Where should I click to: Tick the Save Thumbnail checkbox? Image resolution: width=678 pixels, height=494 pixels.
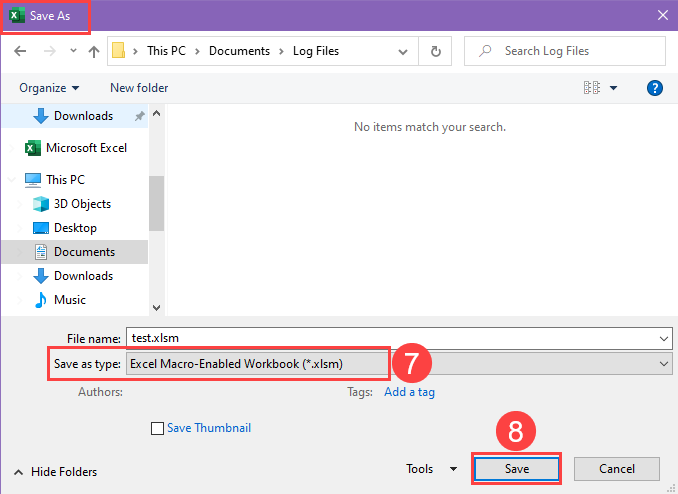pyautogui.click(x=157, y=428)
